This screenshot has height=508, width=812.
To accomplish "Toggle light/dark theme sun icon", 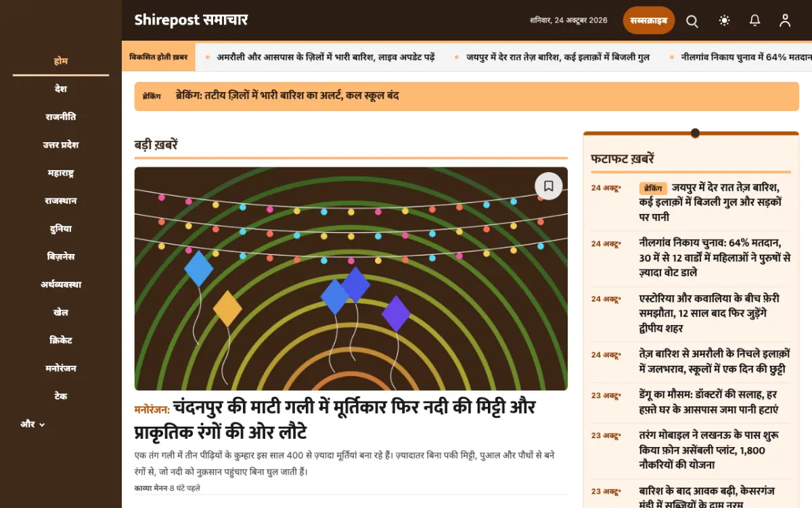I will [725, 21].
